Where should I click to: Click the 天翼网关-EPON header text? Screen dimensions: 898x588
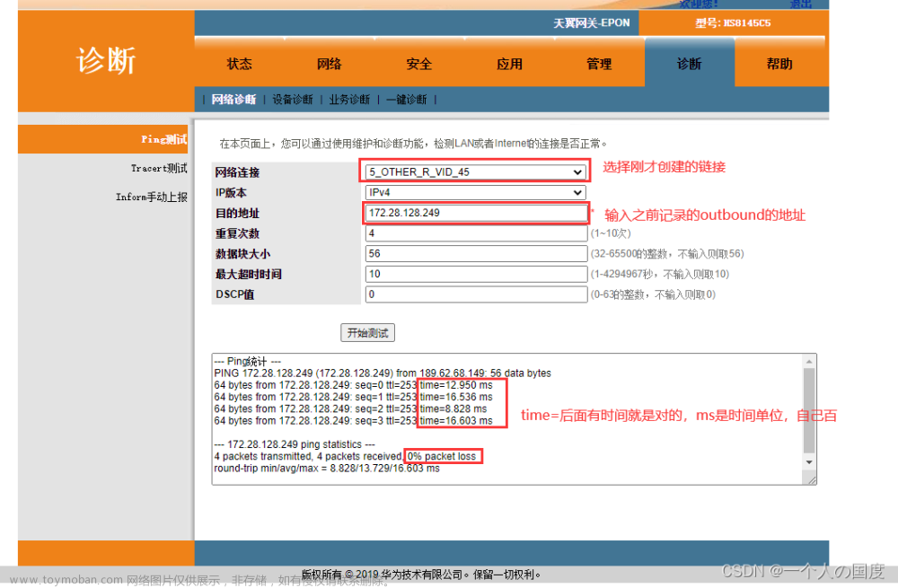coord(591,23)
